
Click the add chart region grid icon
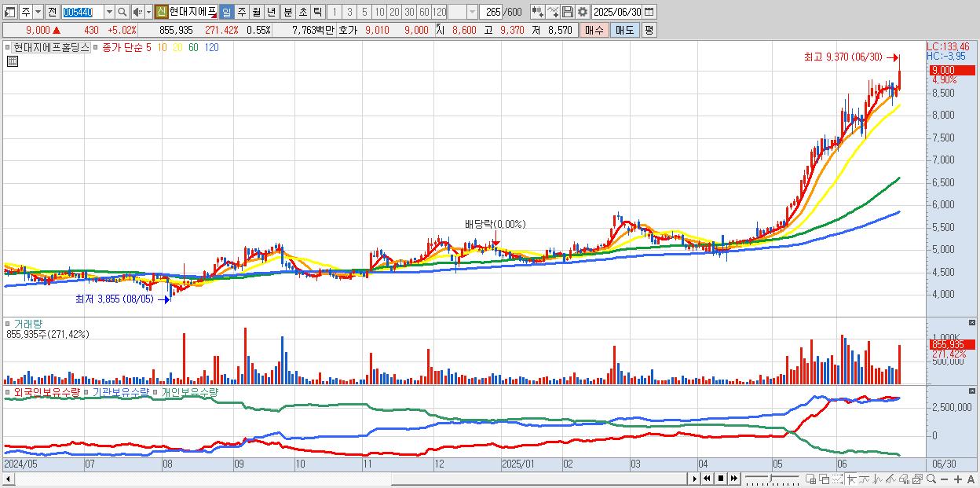811,479
